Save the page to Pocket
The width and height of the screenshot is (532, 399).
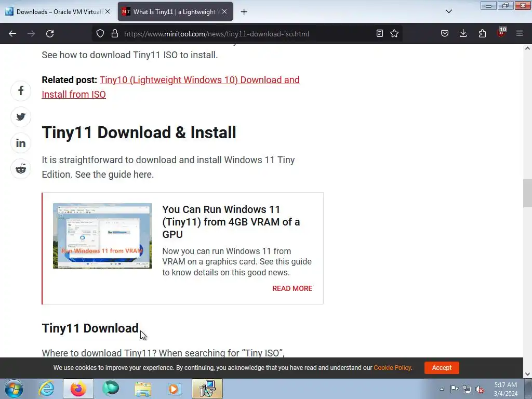(x=445, y=33)
